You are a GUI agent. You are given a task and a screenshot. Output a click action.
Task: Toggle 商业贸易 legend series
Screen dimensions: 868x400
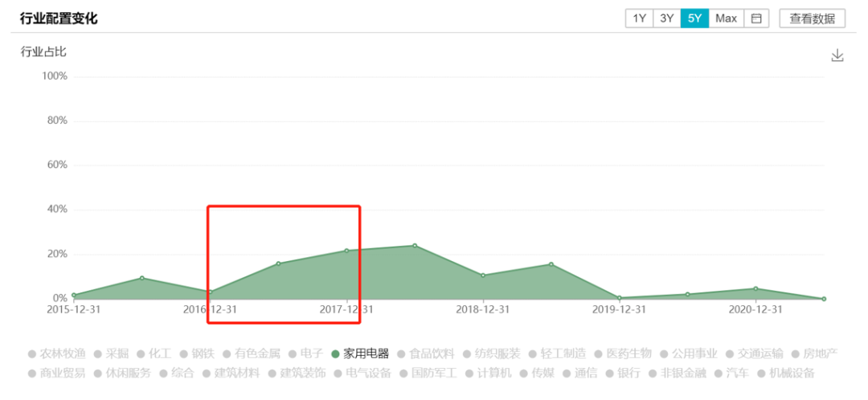58,373
